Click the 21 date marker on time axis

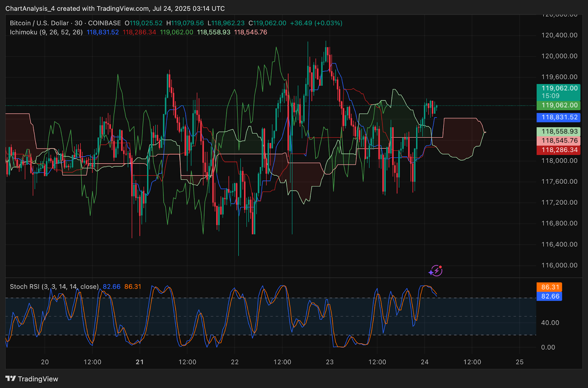click(x=140, y=362)
